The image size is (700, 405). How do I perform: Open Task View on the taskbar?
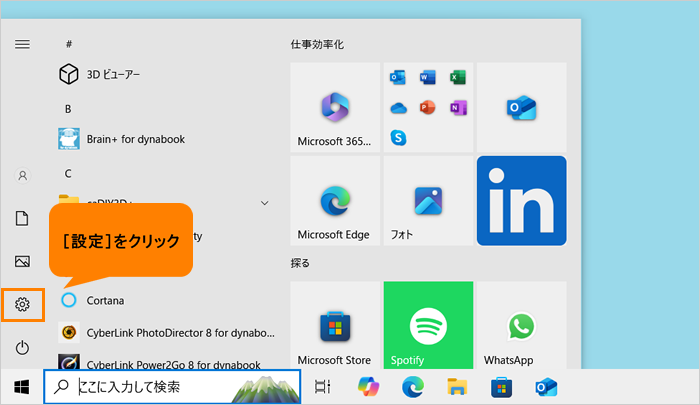point(322,387)
